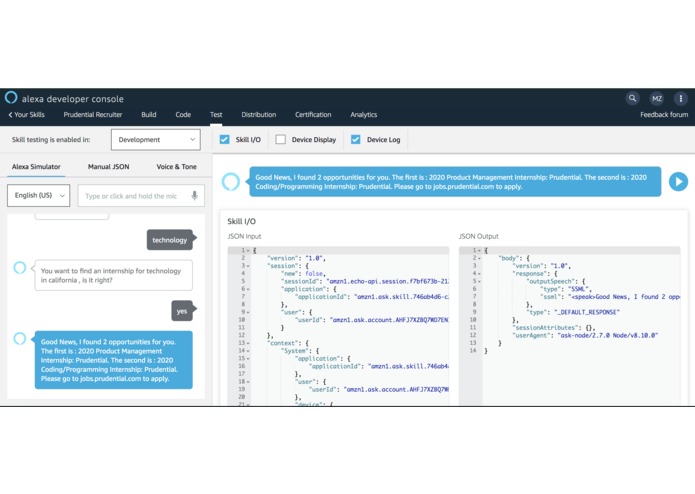The width and height of the screenshot is (695, 494).
Task: Switch to the Manual JSON tab
Action: (109, 167)
